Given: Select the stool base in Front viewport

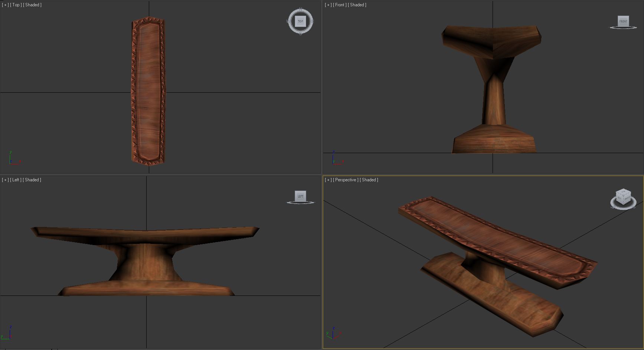Looking at the screenshot, I should [x=494, y=139].
